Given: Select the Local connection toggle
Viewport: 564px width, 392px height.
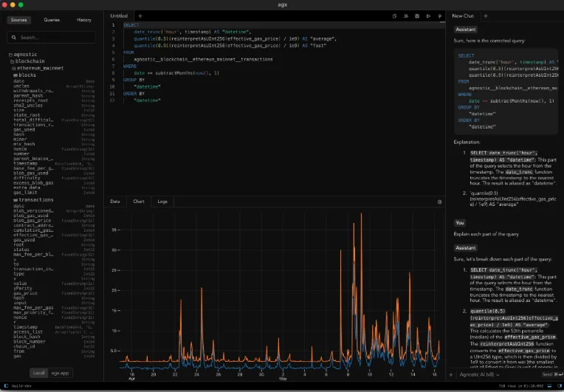Looking at the screenshot, I should [x=39, y=373].
